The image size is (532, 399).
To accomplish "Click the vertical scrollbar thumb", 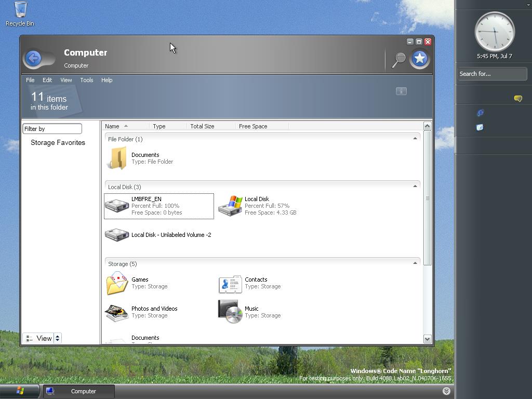I will 428,198.
